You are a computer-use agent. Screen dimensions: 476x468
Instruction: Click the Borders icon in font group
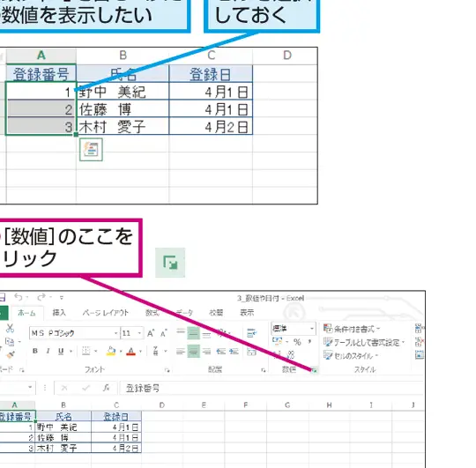click(x=86, y=351)
